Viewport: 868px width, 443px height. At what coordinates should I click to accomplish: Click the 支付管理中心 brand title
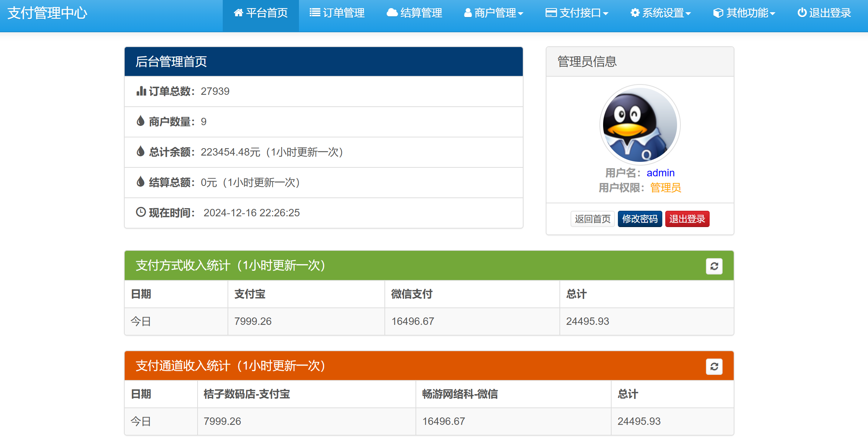pyautogui.click(x=47, y=13)
